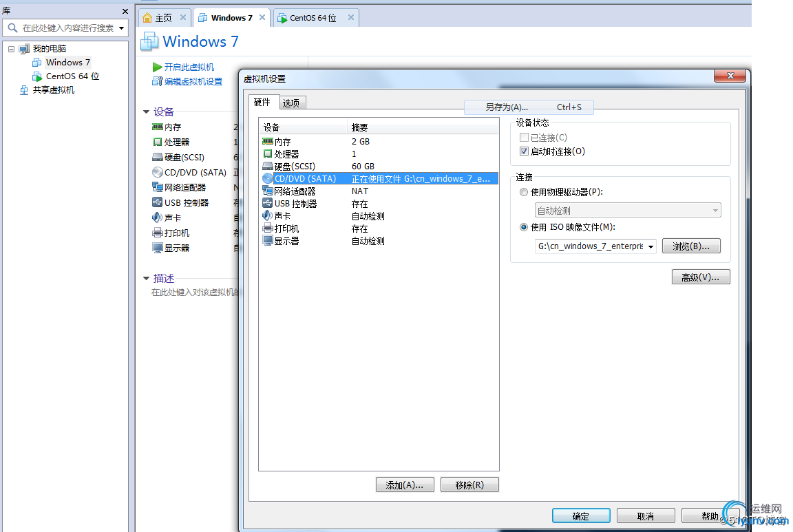Select CentOS 64 位 in the library tree

tap(72, 76)
